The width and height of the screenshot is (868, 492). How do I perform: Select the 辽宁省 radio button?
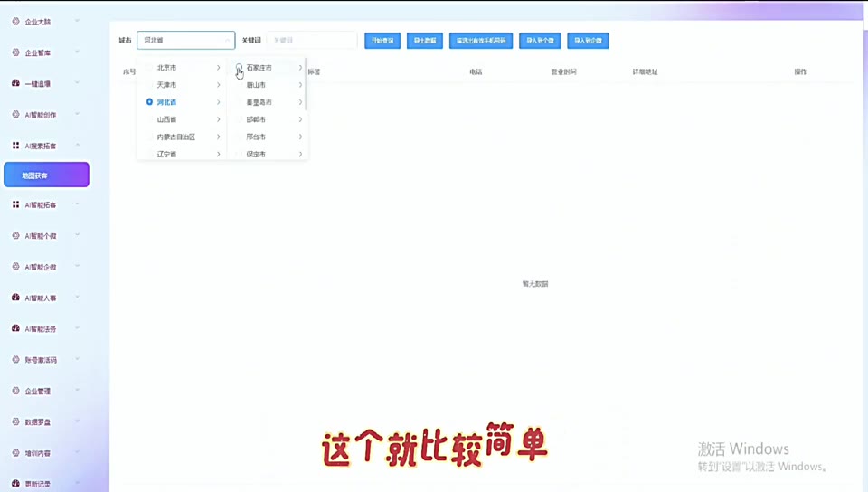(x=149, y=154)
